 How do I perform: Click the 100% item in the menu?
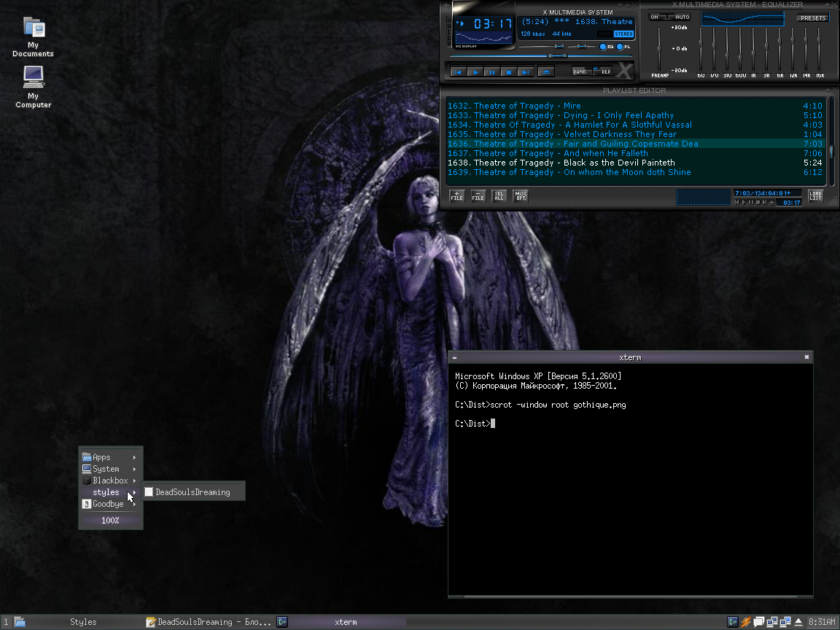pyautogui.click(x=110, y=520)
